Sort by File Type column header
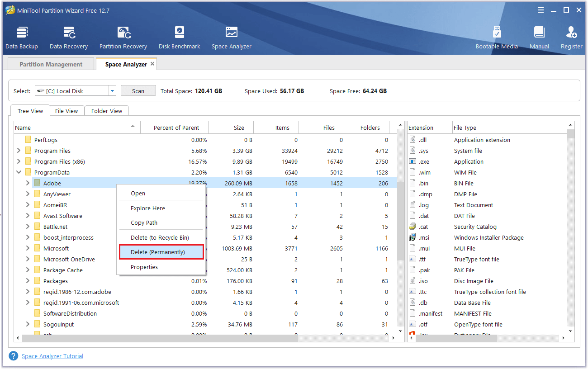 tap(502, 128)
